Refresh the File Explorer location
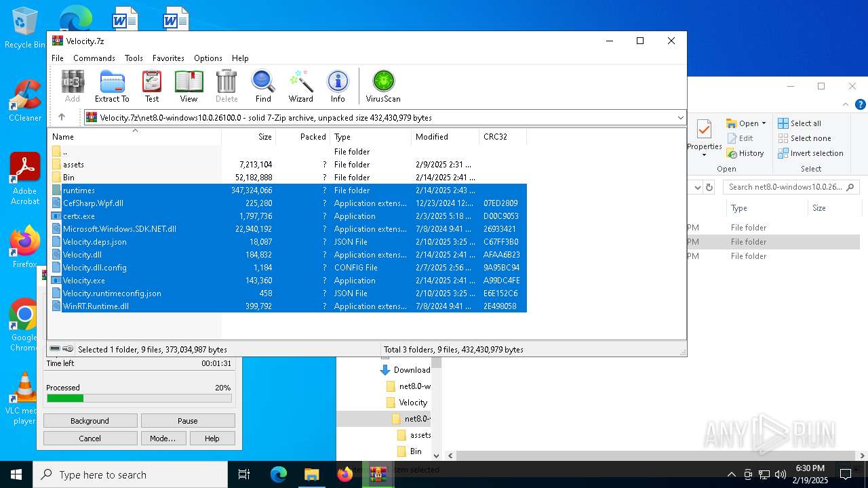 coord(709,187)
